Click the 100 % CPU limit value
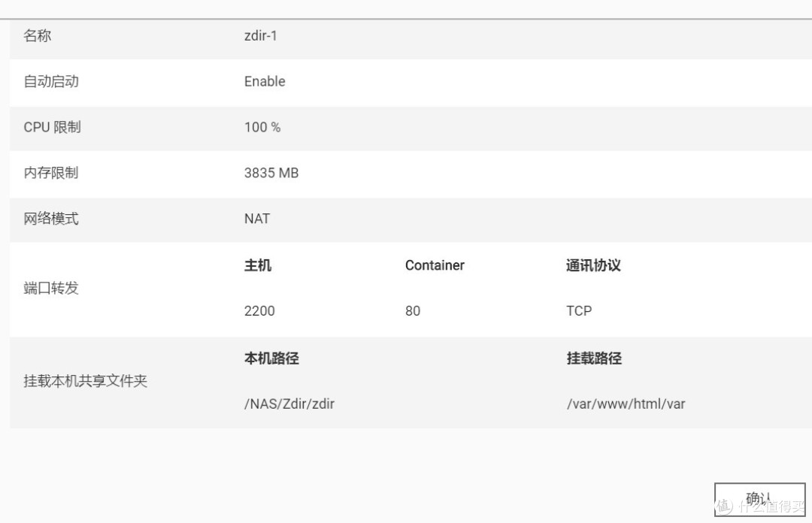Image resolution: width=812 pixels, height=523 pixels. tap(260, 127)
